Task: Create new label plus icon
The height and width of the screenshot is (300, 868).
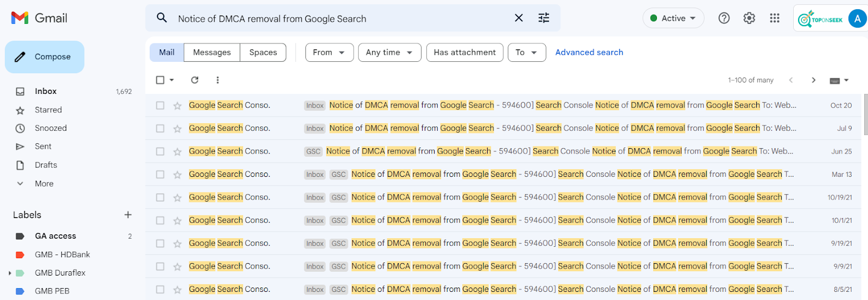Action: (x=128, y=215)
